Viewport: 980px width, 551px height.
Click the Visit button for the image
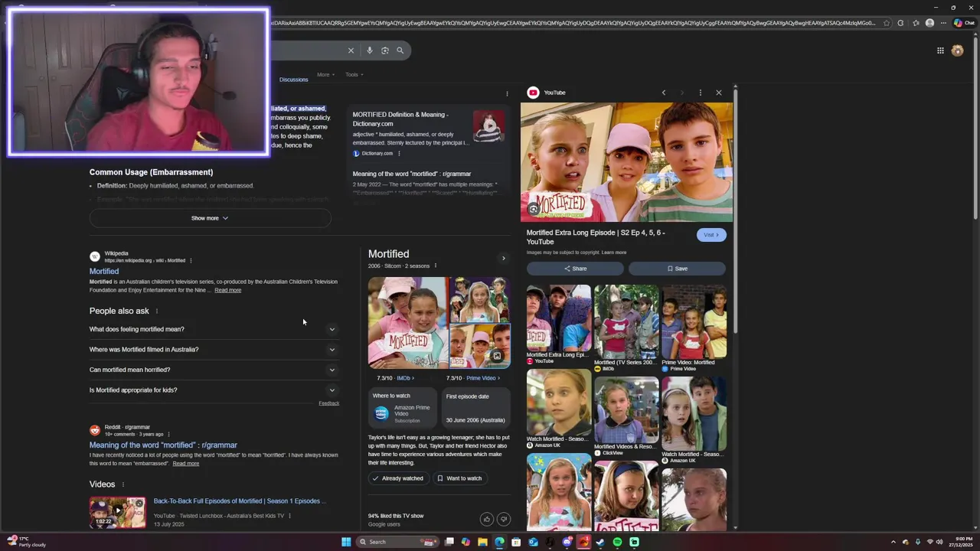coord(711,235)
